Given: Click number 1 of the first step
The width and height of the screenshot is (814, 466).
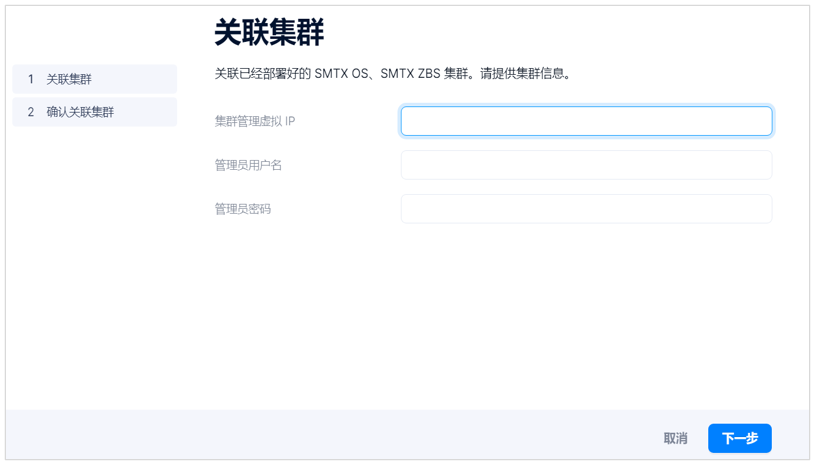Looking at the screenshot, I should pos(31,79).
